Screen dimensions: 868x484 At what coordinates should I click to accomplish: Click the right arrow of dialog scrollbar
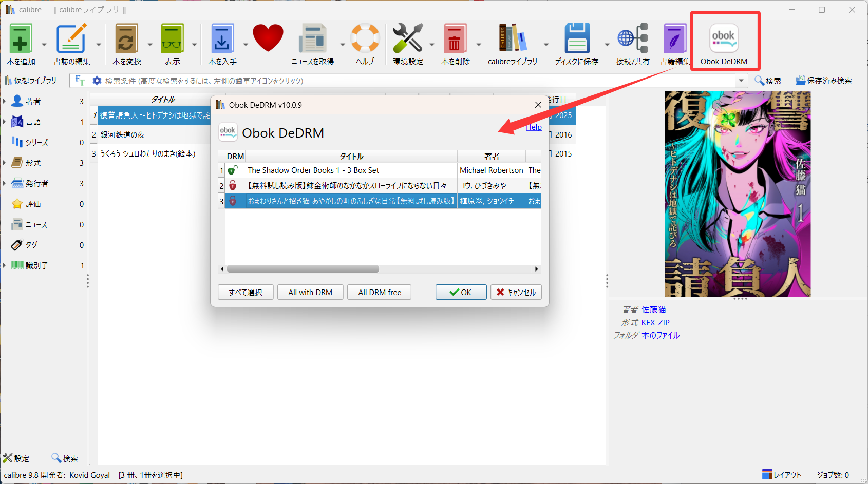coord(537,269)
